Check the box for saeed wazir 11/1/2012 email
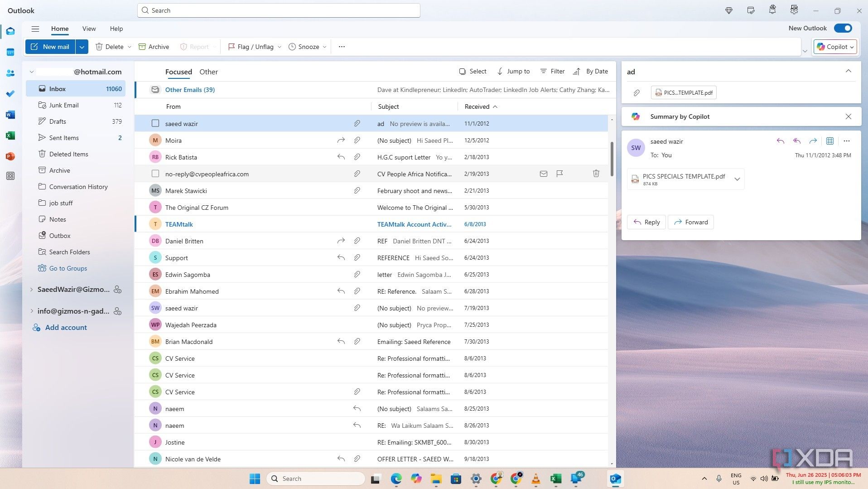Screen dimensions: 868x489 [x=155, y=123]
